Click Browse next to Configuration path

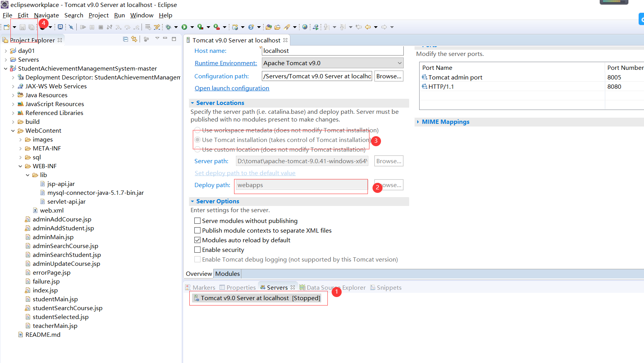click(389, 76)
